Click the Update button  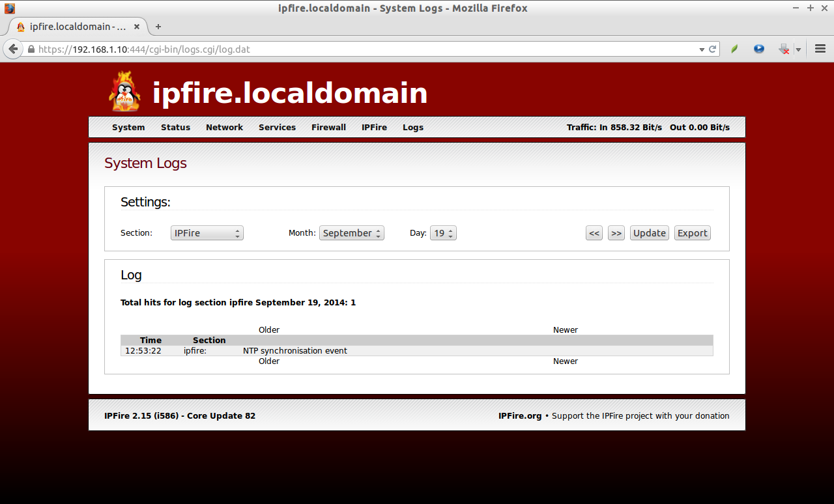650,233
